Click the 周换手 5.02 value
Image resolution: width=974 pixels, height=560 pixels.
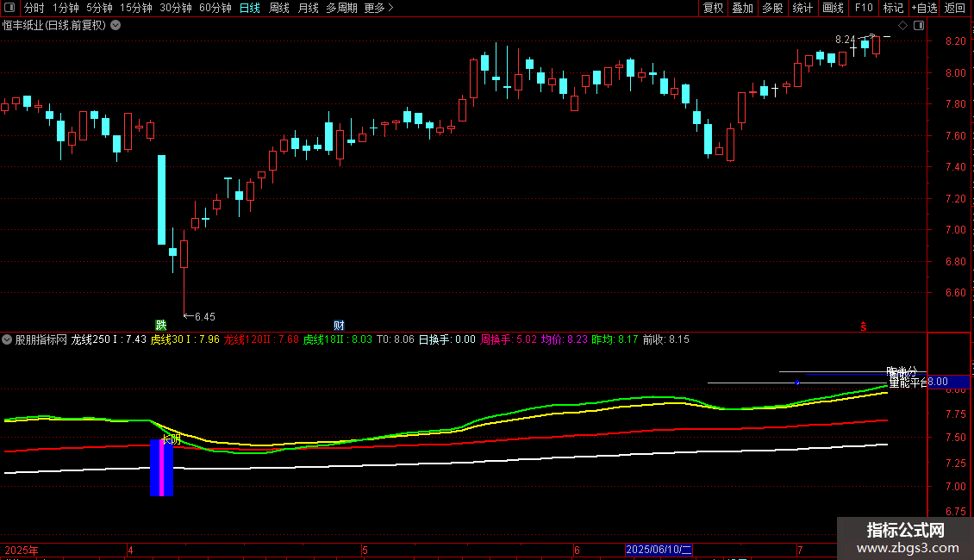coord(509,339)
